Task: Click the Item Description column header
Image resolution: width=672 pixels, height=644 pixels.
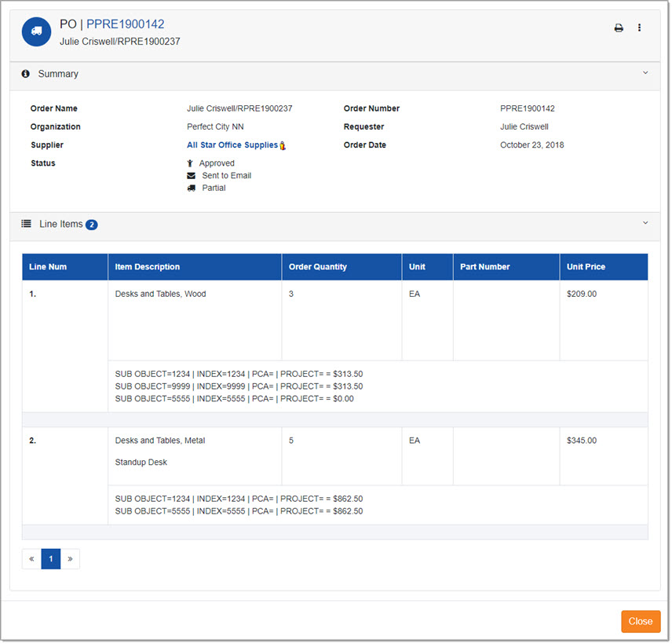Action: pyautogui.click(x=195, y=267)
